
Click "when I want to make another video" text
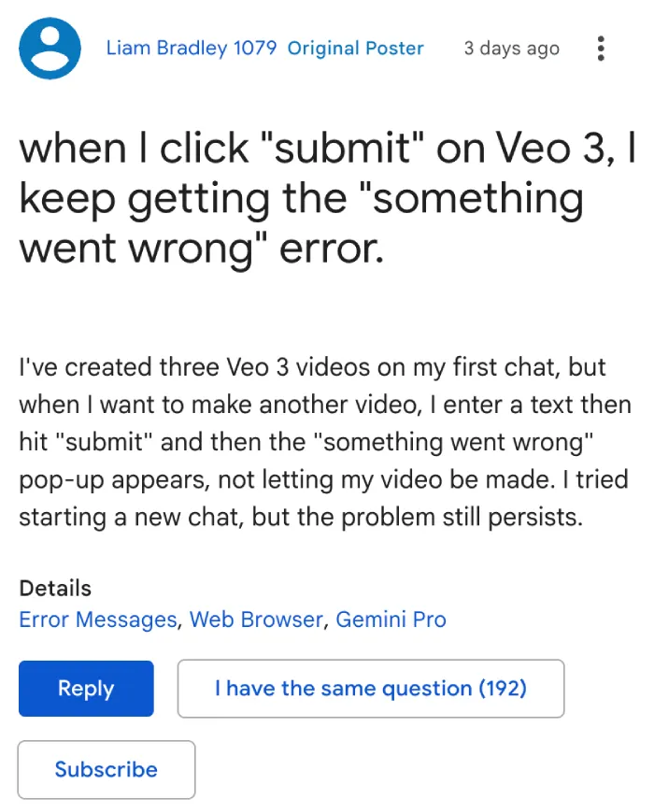[218, 405]
